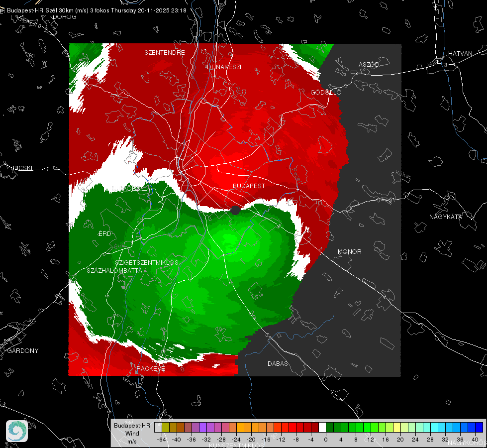Click the '40' legend scale value
The height and width of the screenshot is (448, 487).
click(x=475, y=440)
